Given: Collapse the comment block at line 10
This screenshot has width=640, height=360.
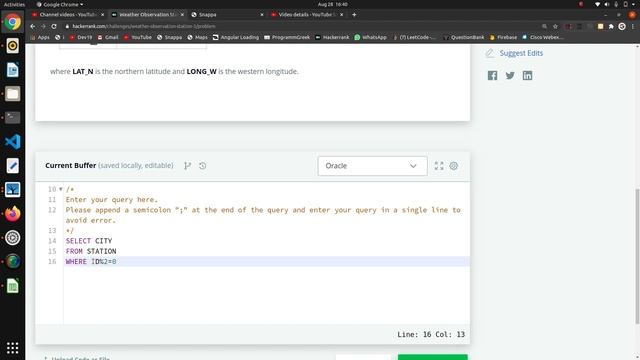Looking at the screenshot, I should point(60,189).
